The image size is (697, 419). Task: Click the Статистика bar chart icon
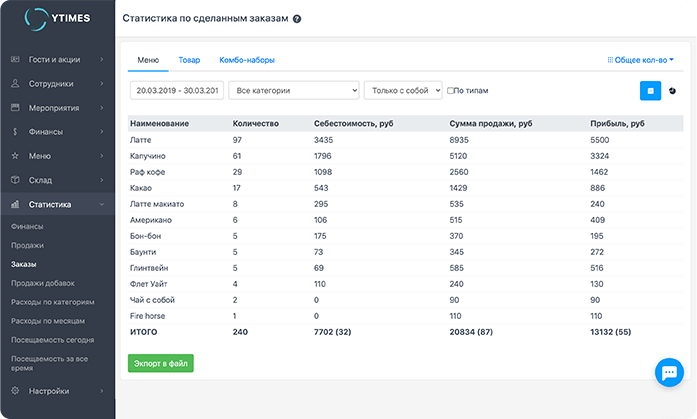tap(15, 204)
